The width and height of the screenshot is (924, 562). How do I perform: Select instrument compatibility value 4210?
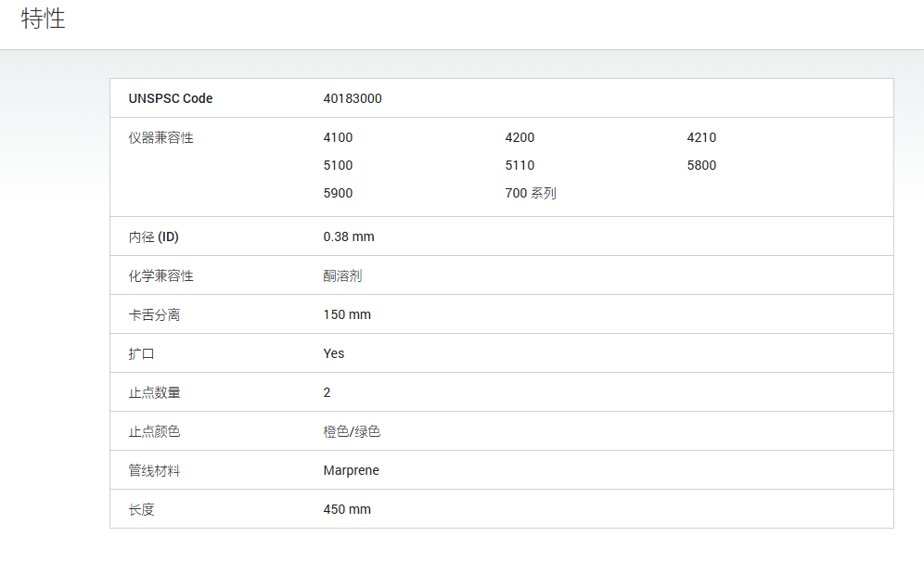(x=701, y=137)
